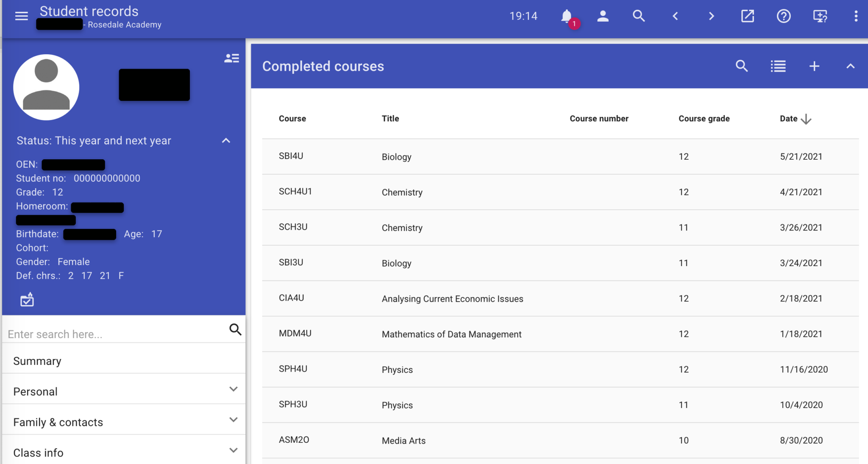Open the notifications bell
This screenshot has height=464, width=868.
[x=567, y=16]
